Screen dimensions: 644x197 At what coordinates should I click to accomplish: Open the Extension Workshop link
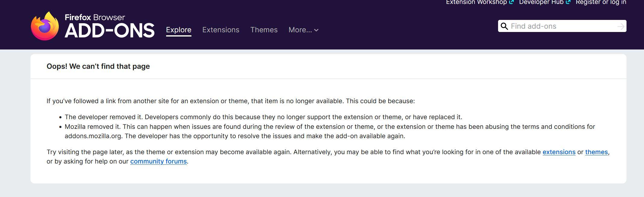(476, 2)
